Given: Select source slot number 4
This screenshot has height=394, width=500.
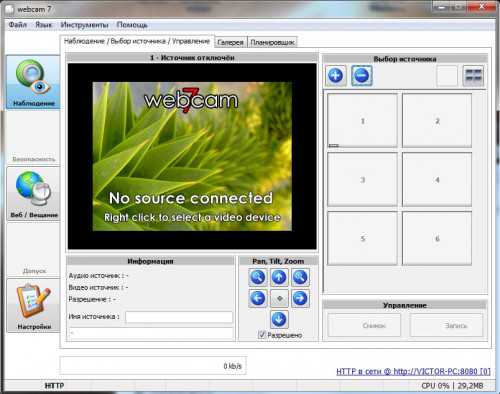Looking at the screenshot, I should click(x=437, y=179).
